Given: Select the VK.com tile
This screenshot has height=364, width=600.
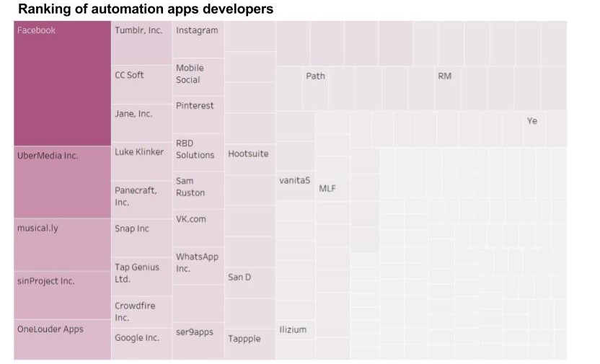Looking at the screenshot, I should pos(198,228).
